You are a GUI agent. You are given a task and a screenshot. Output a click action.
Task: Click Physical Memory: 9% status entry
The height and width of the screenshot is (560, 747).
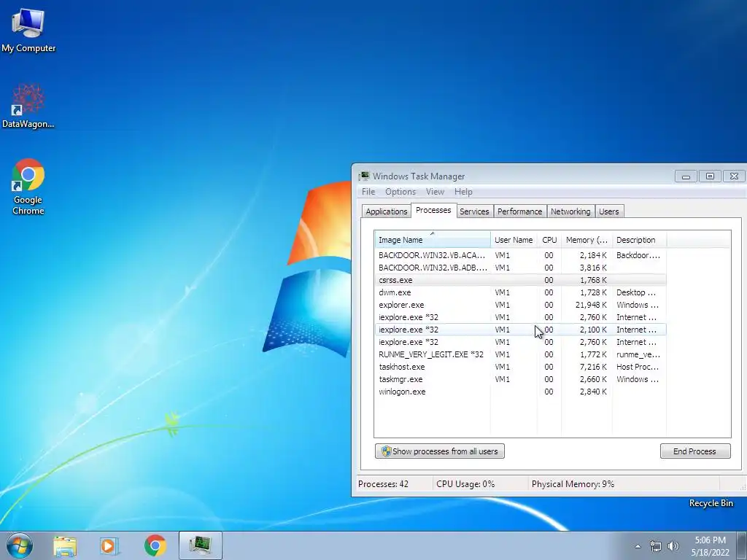[573, 484]
